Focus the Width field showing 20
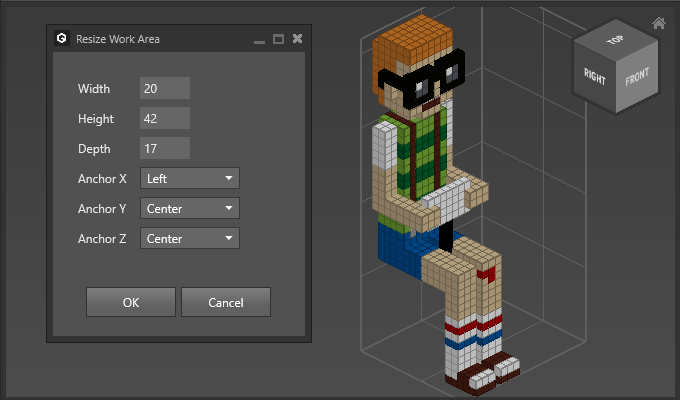The height and width of the screenshot is (400, 680). click(x=165, y=89)
